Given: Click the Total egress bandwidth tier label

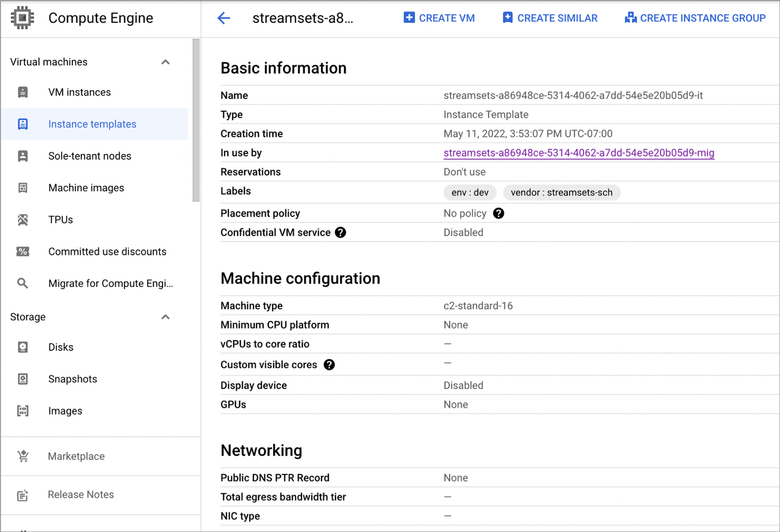Looking at the screenshot, I should pos(283,497).
